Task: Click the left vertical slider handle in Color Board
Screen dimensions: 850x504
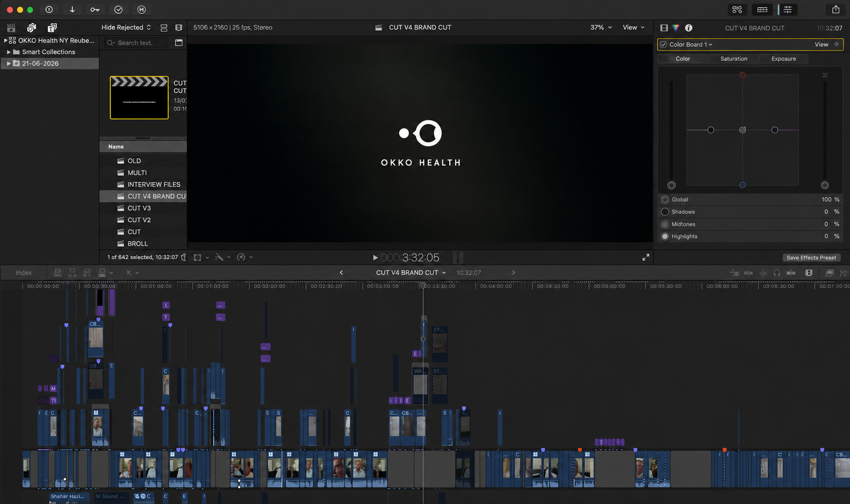Action: click(672, 185)
